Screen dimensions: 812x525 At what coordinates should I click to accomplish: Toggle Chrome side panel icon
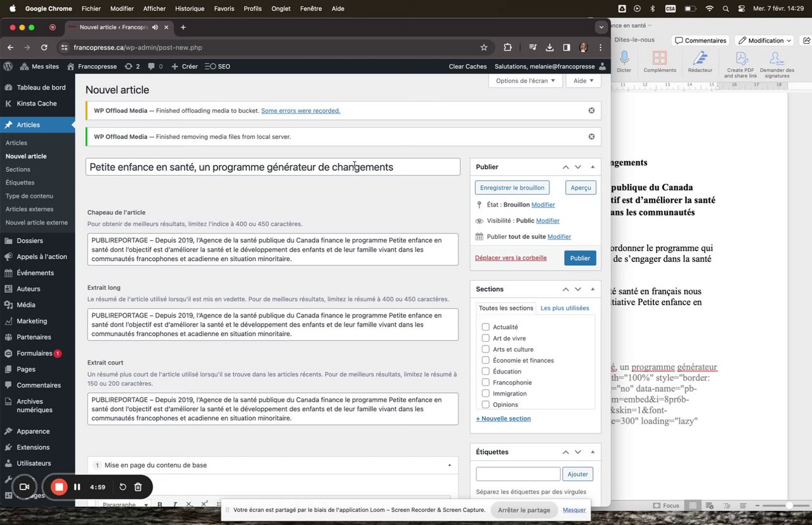(566, 48)
